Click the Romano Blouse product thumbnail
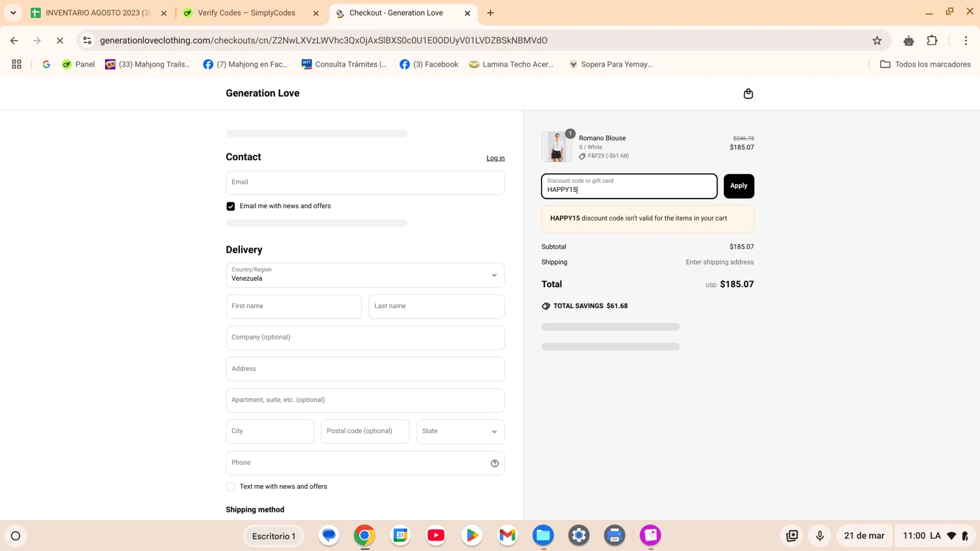The image size is (980, 551). coord(557,147)
